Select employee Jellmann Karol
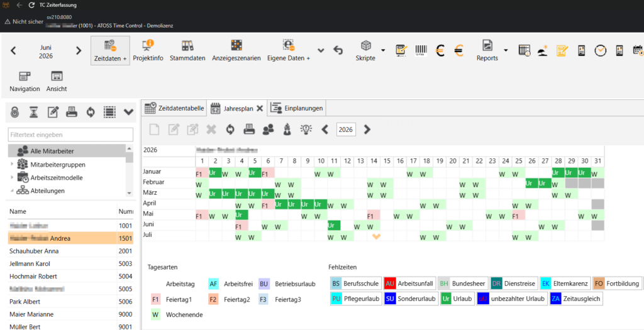The image size is (644, 330). [70, 263]
